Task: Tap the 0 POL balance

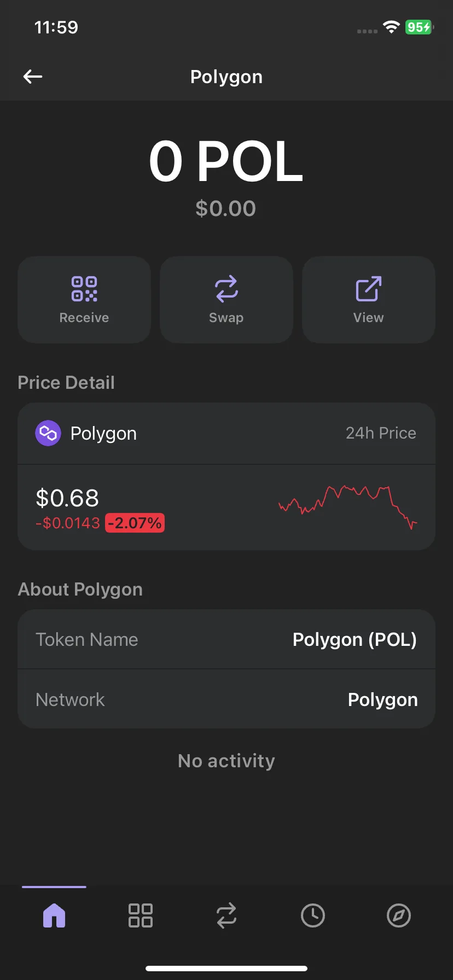Action: pos(226,161)
